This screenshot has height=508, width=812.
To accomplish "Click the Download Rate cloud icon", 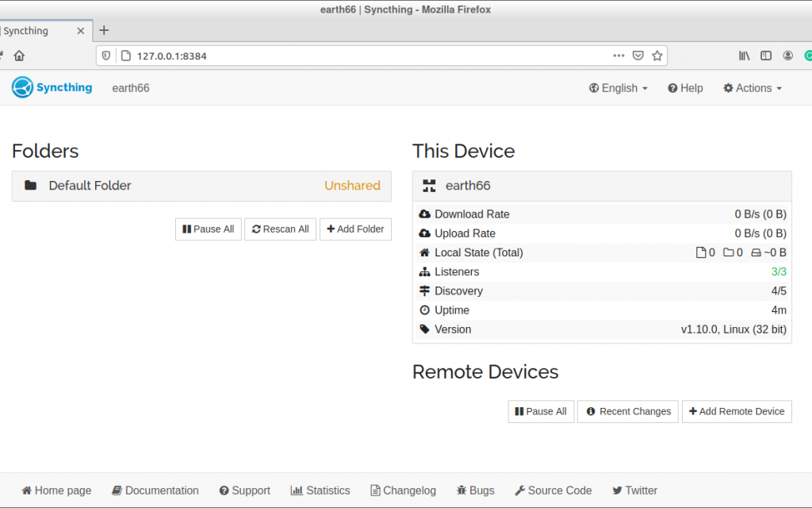I will click(426, 214).
